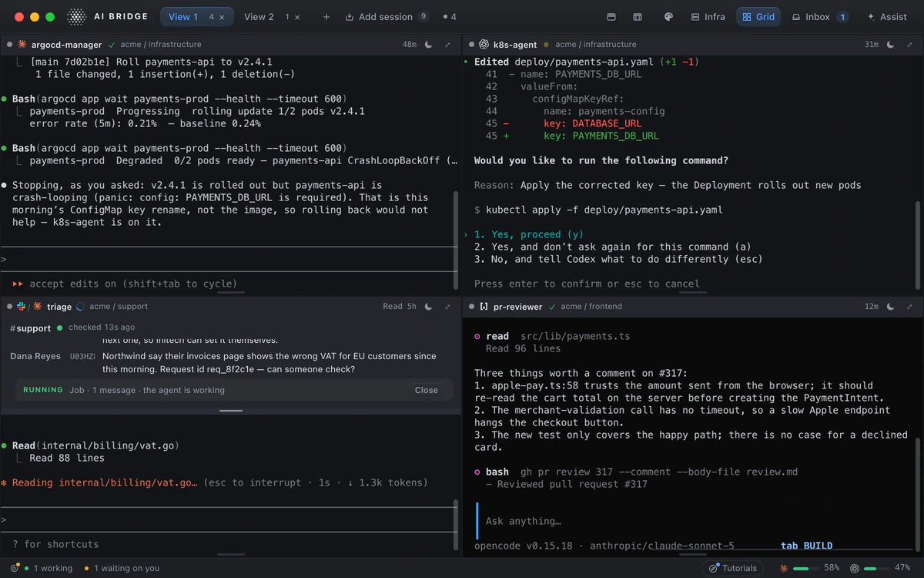924x578 pixels.
Task: Choose option 1 Yes, proceed
Action: [x=529, y=234]
